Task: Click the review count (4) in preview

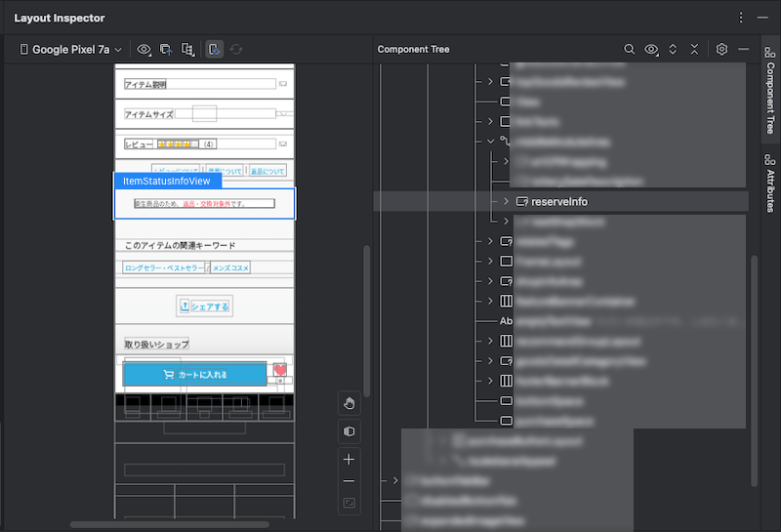Action: pos(209,144)
